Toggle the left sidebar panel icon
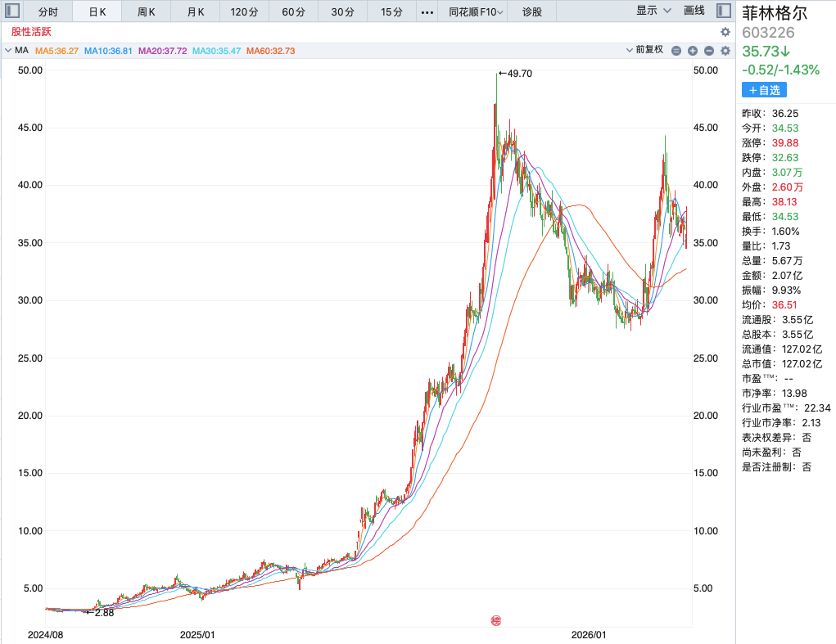This screenshot has width=836, height=644. coord(12,11)
